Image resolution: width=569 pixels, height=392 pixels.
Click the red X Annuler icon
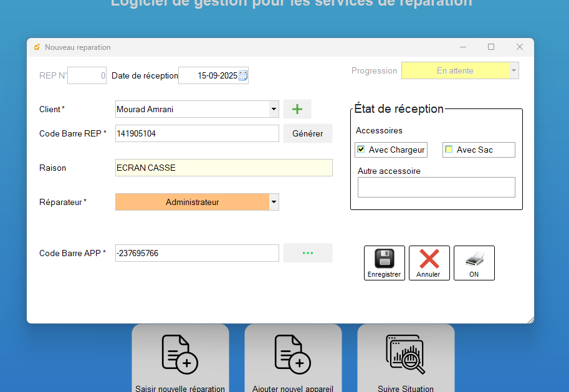pos(429,259)
